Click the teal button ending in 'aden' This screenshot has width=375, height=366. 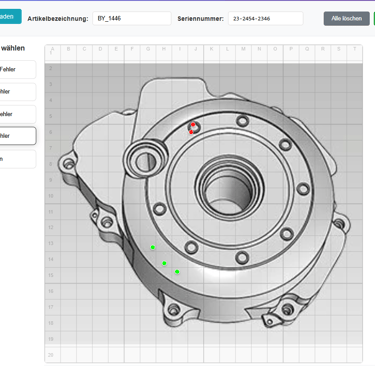pos(10,16)
